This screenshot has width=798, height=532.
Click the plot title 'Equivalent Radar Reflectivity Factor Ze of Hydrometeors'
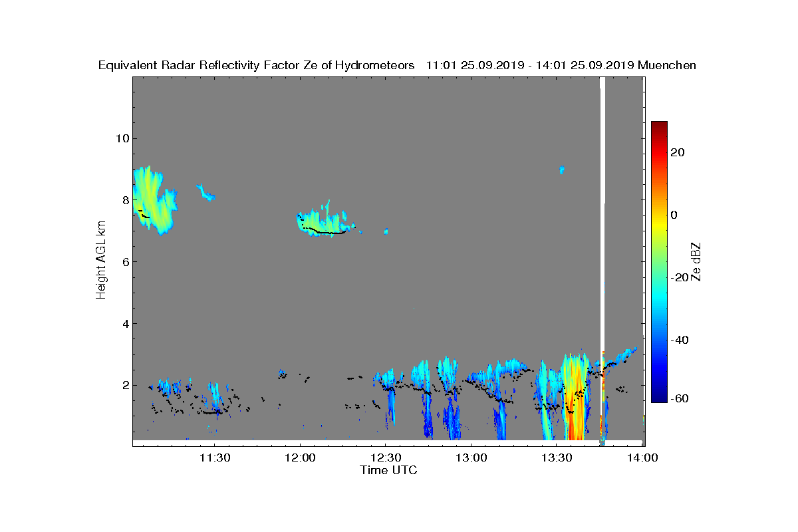(x=257, y=65)
